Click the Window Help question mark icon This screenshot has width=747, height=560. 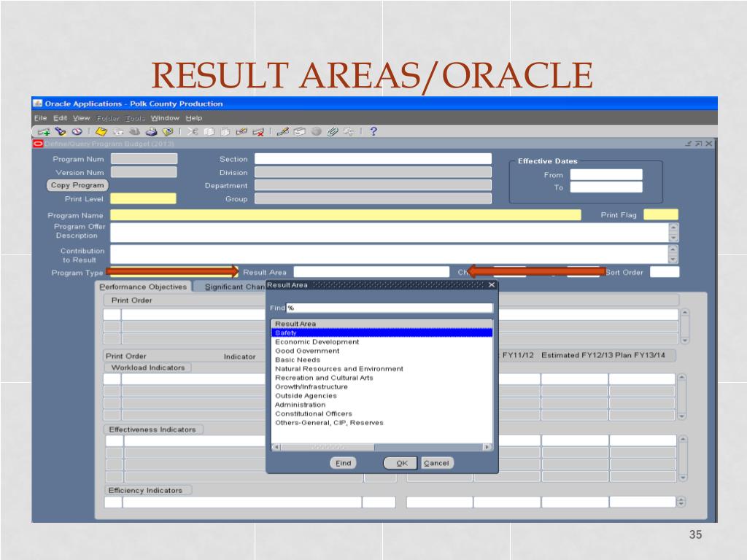[x=373, y=131]
